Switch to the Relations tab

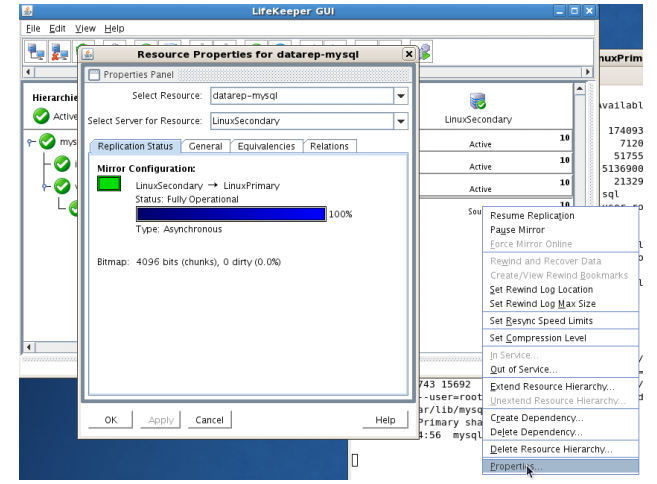coord(329,146)
